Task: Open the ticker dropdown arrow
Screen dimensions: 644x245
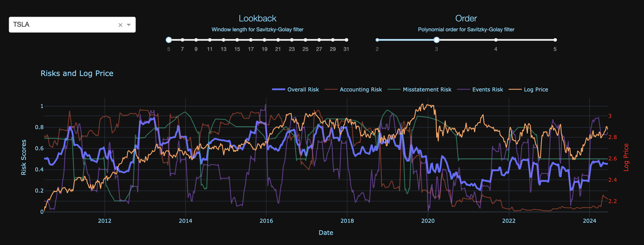Action: (x=129, y=25)
